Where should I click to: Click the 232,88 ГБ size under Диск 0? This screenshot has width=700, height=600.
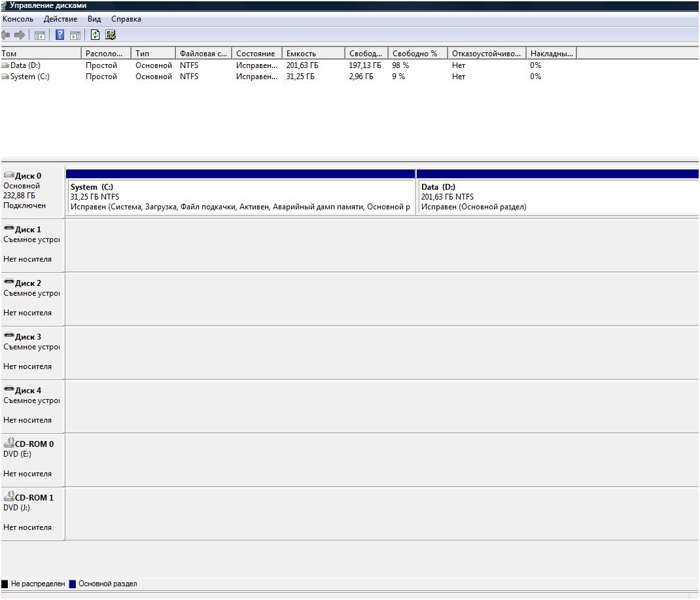[x=19, y=196]
